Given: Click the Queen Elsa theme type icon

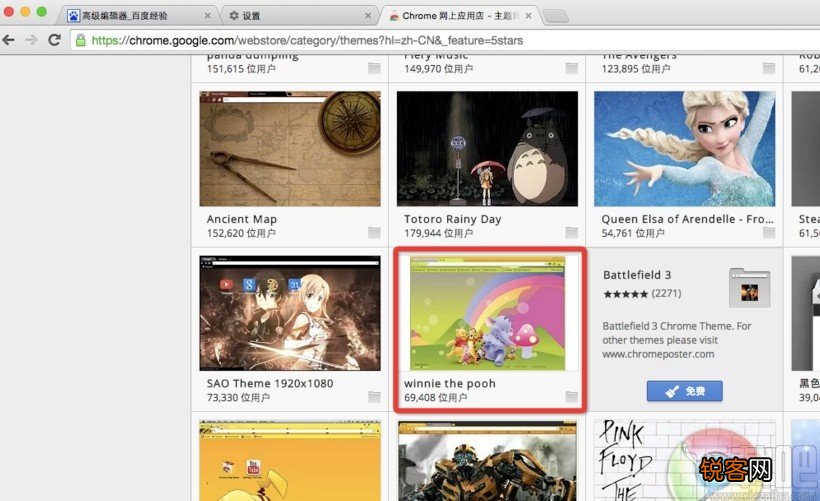Looking at the screenshot, I should point(769,233).
